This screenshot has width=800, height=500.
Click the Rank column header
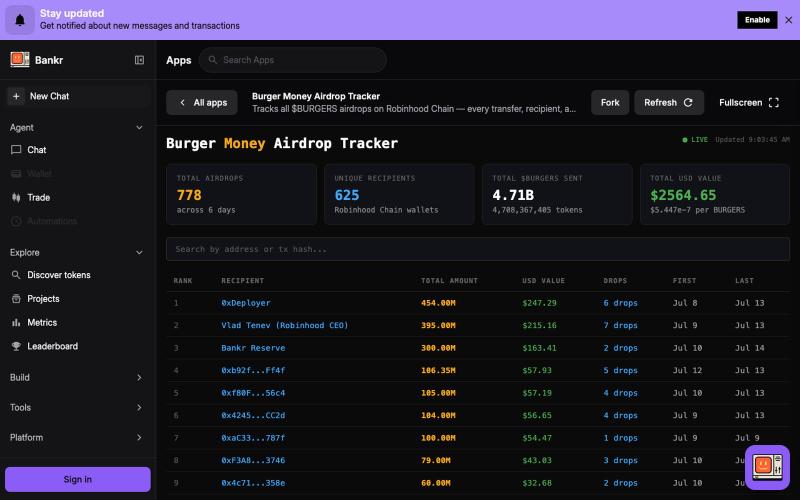coord(183,281)
